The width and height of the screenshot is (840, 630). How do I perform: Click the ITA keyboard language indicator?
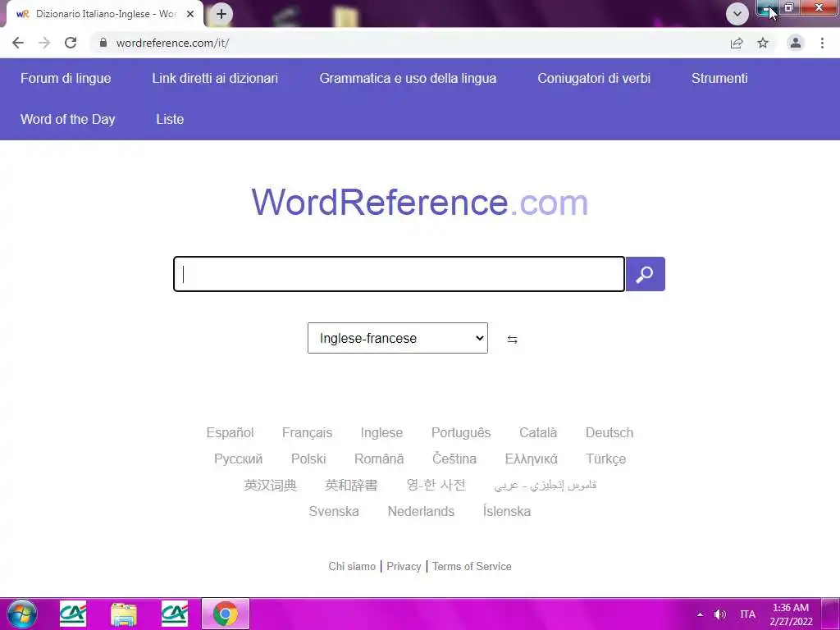[748, 614]
